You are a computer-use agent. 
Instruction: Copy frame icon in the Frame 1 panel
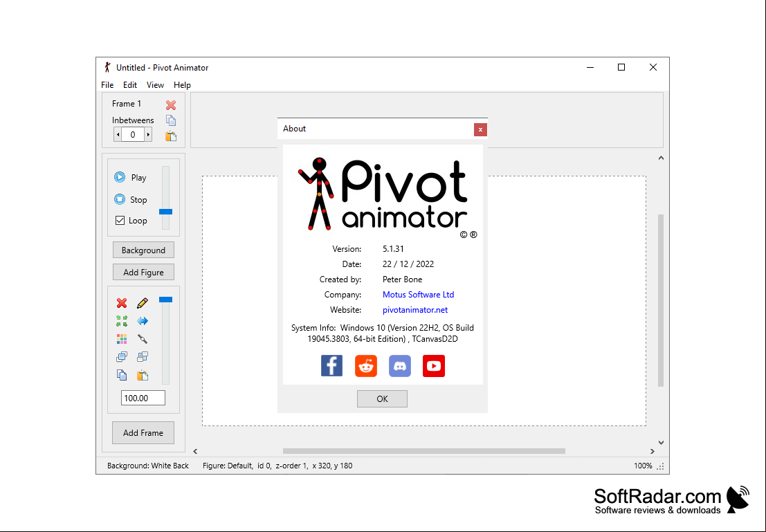pos(170,120)
